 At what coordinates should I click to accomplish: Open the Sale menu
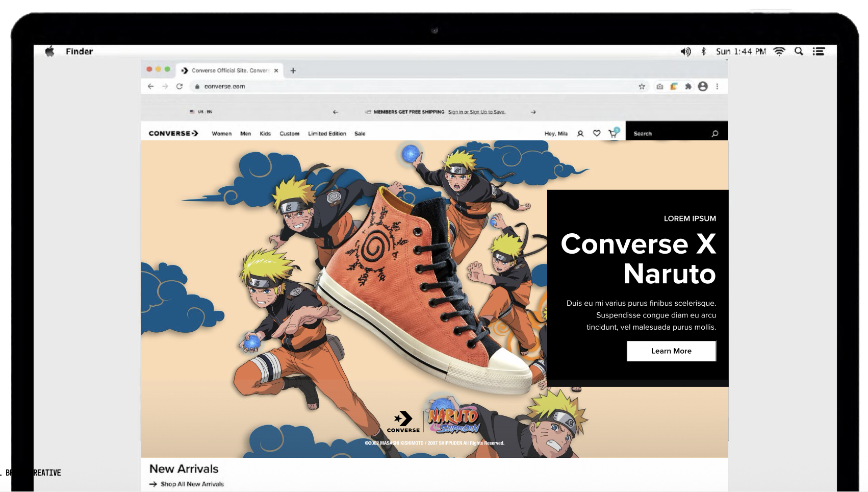tap(360, 134)
